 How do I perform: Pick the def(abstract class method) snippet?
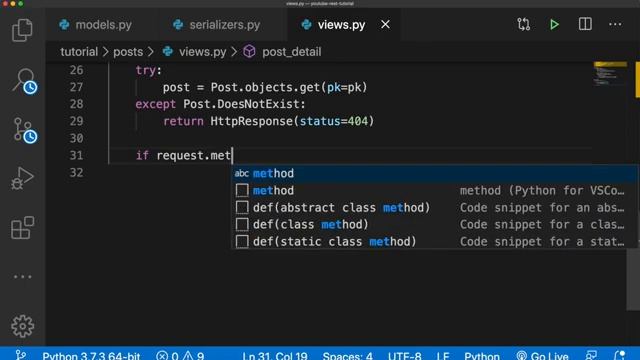434,208
